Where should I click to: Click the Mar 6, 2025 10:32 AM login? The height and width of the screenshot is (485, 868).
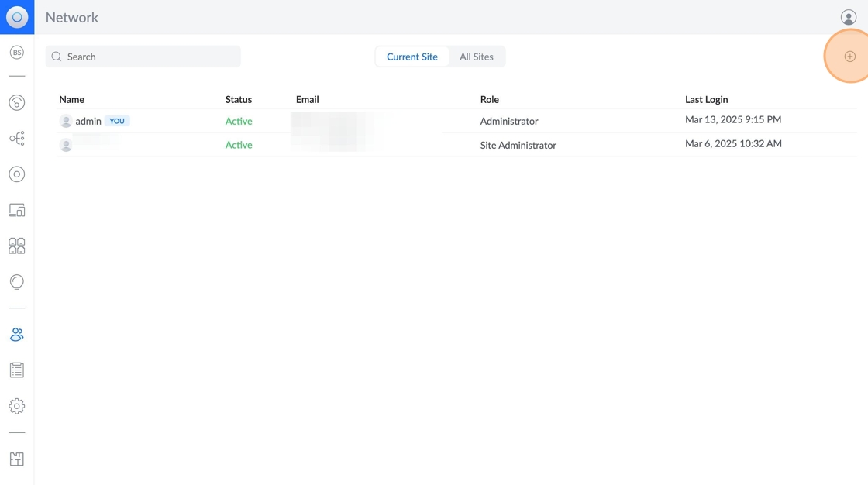tap(733, 143)
